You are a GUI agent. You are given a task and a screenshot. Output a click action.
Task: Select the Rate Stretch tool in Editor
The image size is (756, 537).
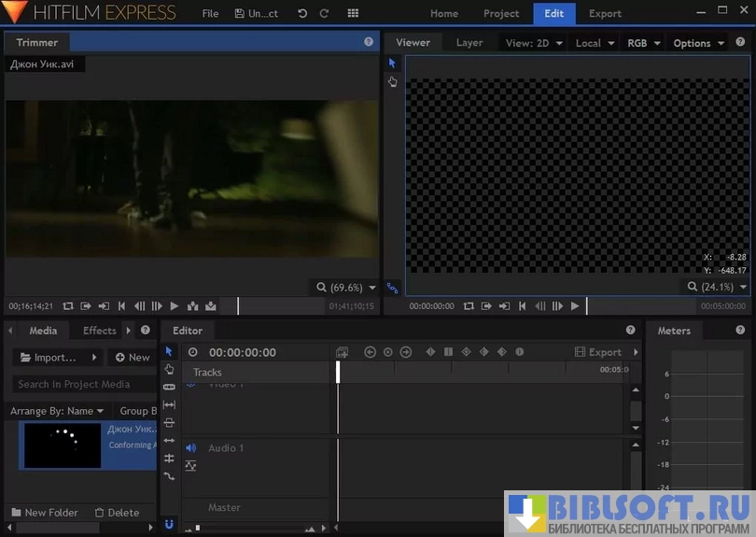tap(169, 476)
